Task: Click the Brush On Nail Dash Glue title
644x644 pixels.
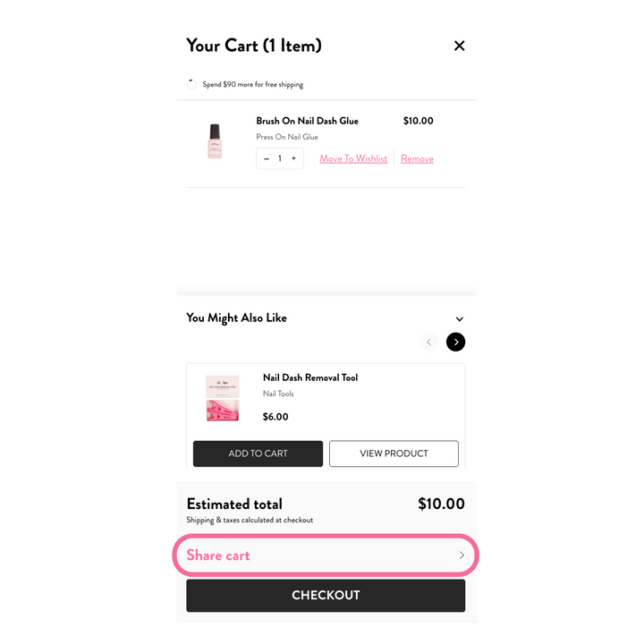Action: [x=307, y=121]
